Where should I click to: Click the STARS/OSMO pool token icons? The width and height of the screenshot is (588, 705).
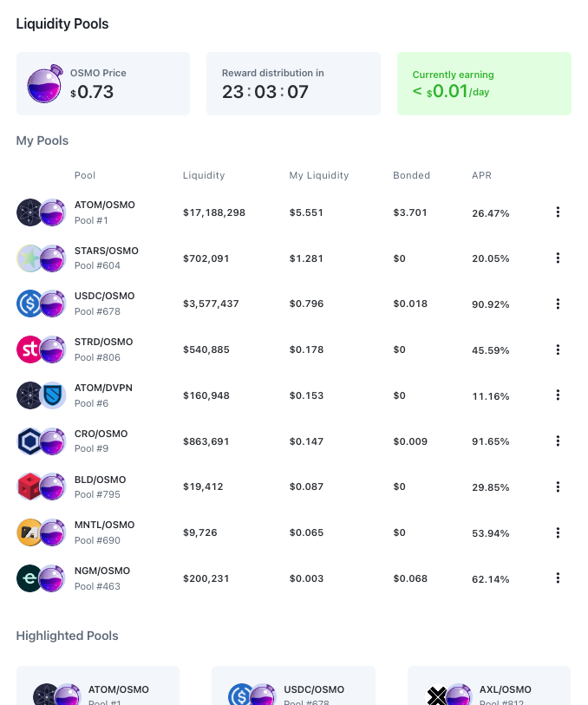(x=42, y=258)
